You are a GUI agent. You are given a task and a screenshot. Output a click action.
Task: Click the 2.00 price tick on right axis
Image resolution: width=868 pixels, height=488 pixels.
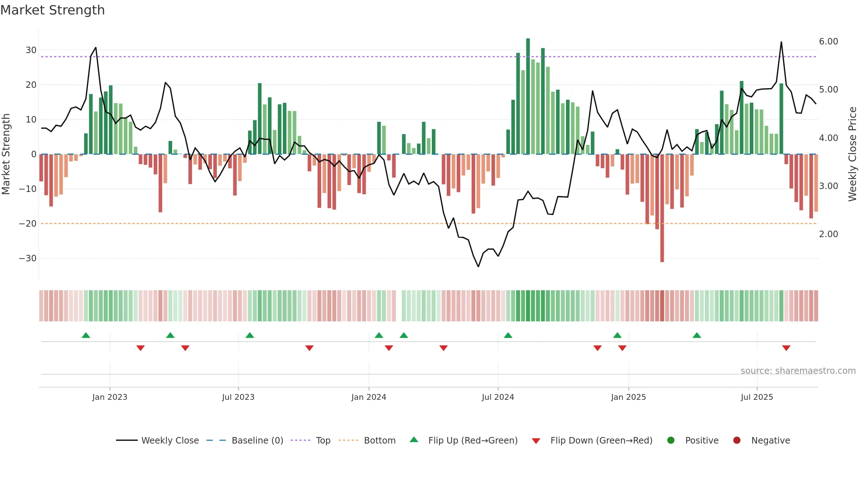point(829,234)
